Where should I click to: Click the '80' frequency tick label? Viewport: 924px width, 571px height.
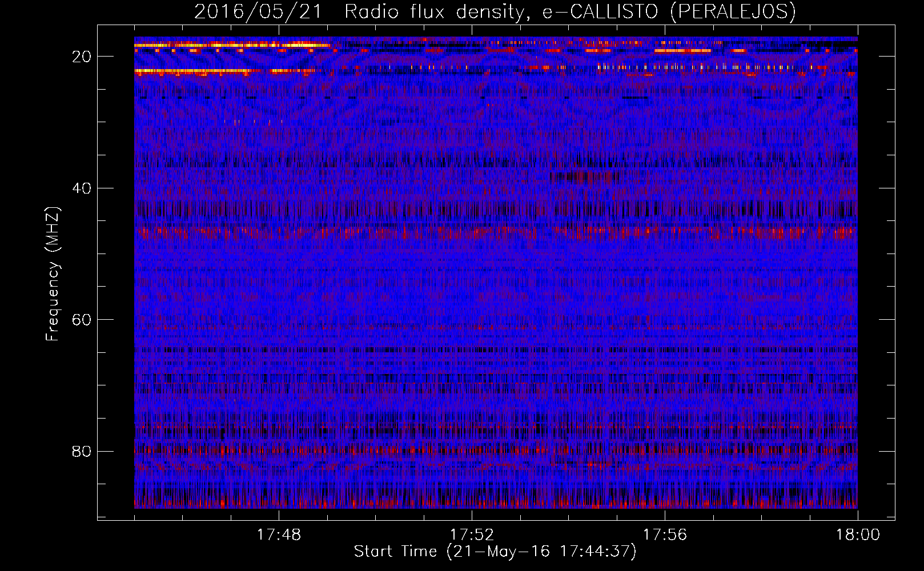(x=82, y=452)
